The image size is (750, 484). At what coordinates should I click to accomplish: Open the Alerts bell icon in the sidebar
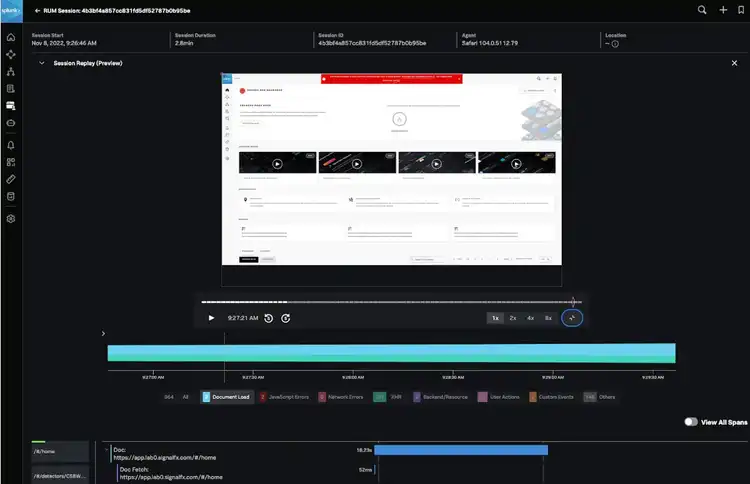(11, 145)
